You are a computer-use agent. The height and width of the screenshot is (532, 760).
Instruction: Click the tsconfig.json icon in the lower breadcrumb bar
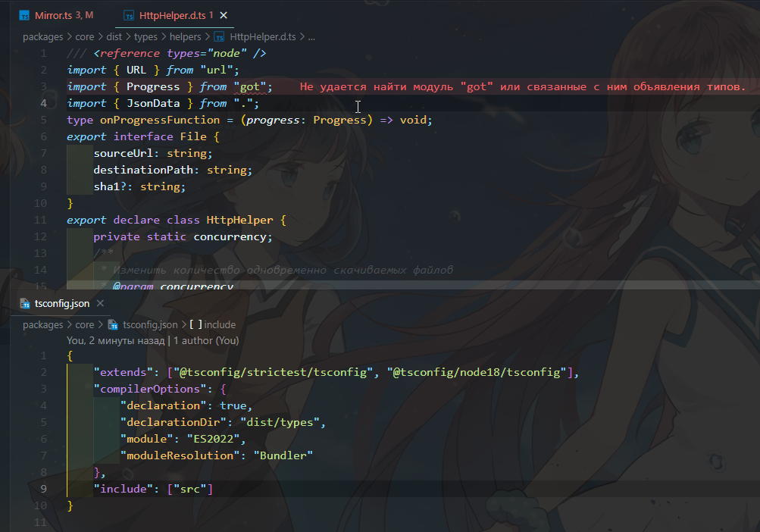(112, 324)
